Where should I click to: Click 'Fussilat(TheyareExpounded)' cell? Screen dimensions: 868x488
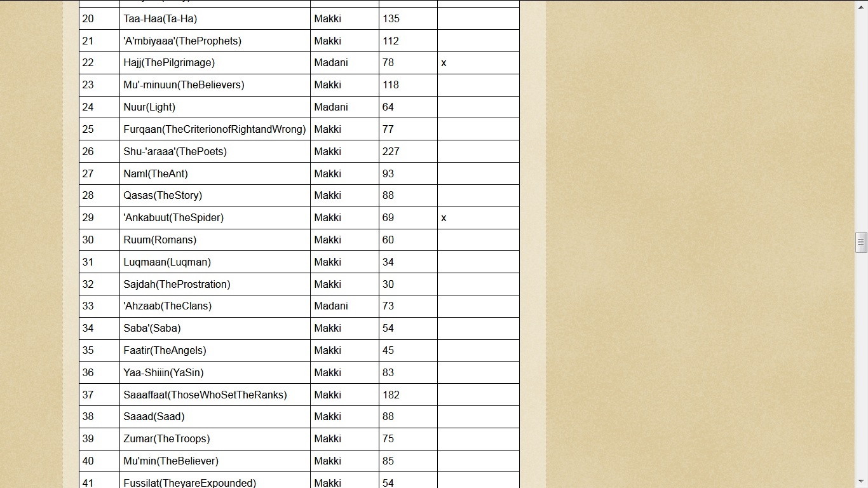[x=215, y=480]
